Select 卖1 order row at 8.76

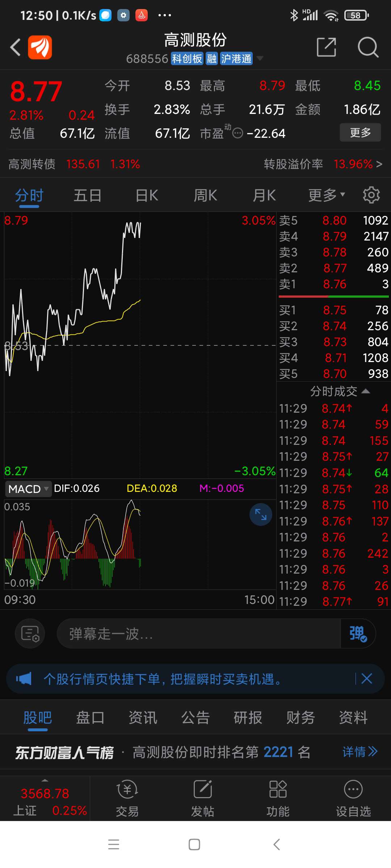coord(334,284)
